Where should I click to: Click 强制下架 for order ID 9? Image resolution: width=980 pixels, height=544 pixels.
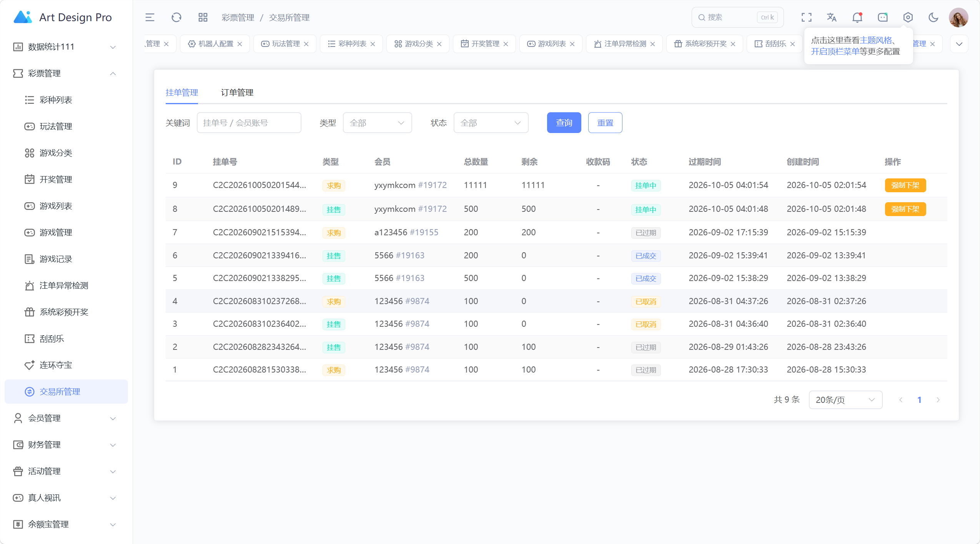point(905,185)
